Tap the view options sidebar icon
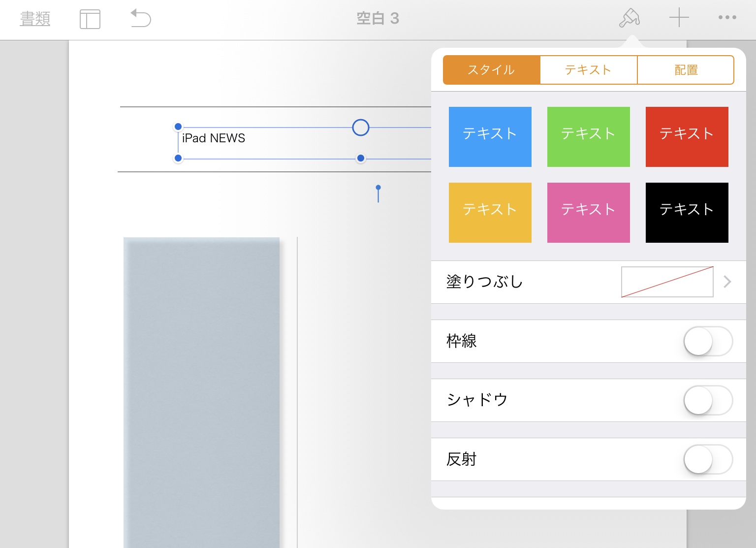The width and height of the screenshot is (756, 548). tap(90, 19)
